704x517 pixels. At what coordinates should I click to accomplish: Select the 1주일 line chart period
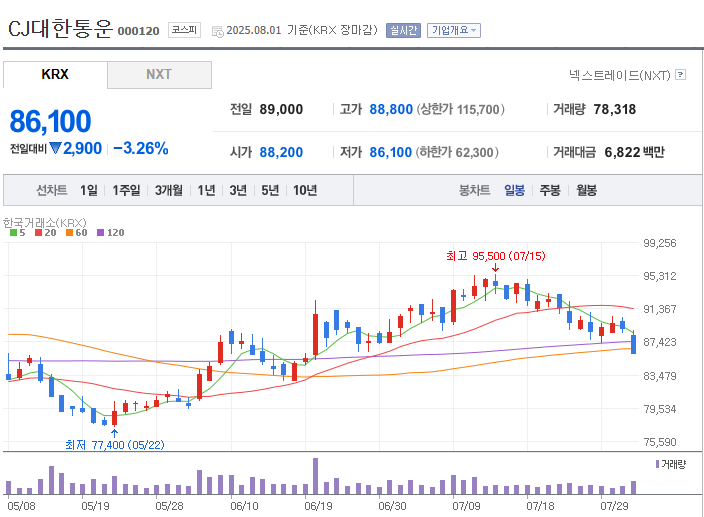click(x=126, y=190)
